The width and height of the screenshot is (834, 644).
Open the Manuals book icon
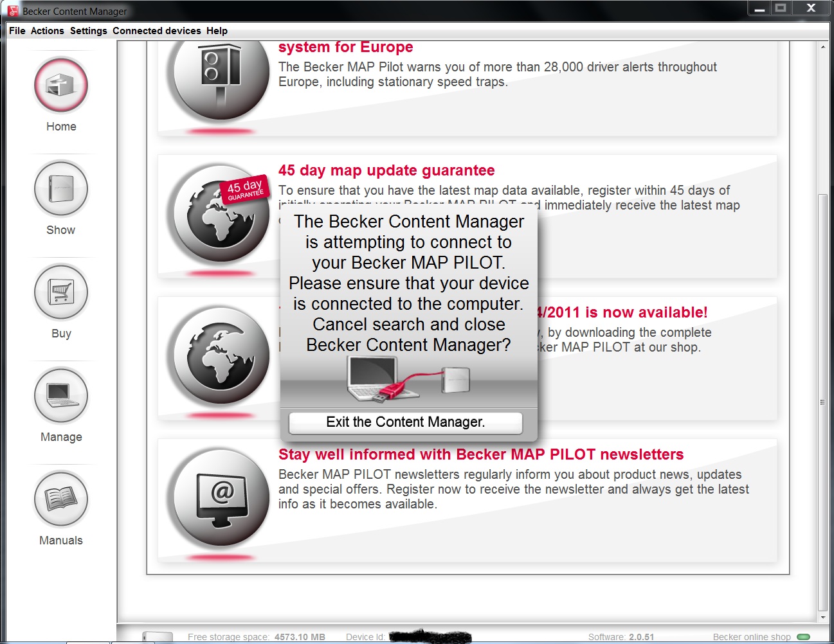(61, 499)
